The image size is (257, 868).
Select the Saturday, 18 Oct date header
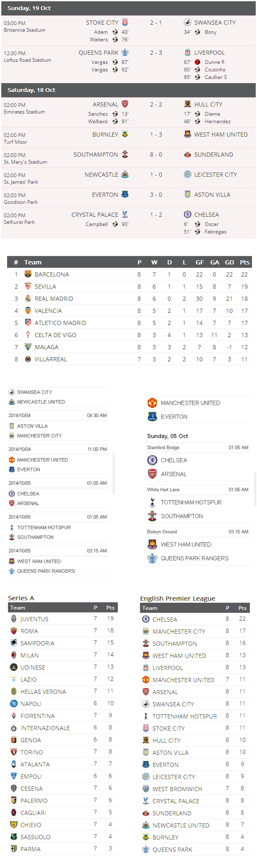pyautogui.click(x=31, y=90)
